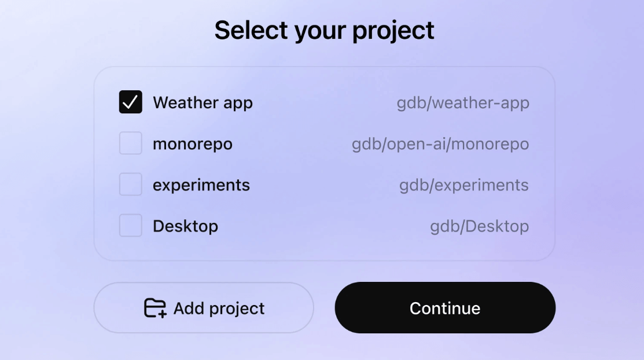Click the folder-plus icon in Add project
This screenshot has width=644, height=360.
click(x=155, y=308)
